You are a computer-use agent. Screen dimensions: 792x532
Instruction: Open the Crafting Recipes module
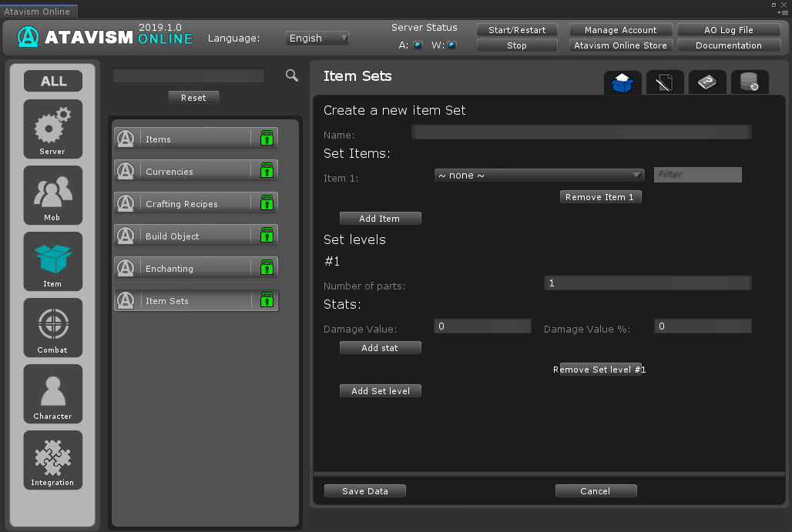(x=183, y=204)
